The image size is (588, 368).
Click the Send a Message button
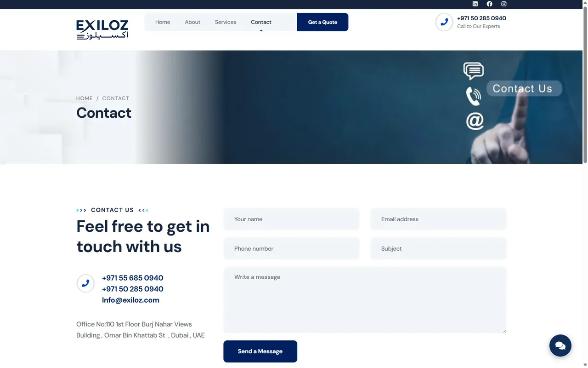[x=260, y=351]
